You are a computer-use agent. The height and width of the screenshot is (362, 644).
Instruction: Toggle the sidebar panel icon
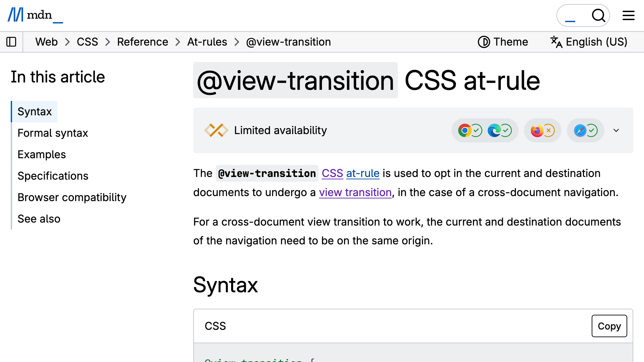point(11,42)
